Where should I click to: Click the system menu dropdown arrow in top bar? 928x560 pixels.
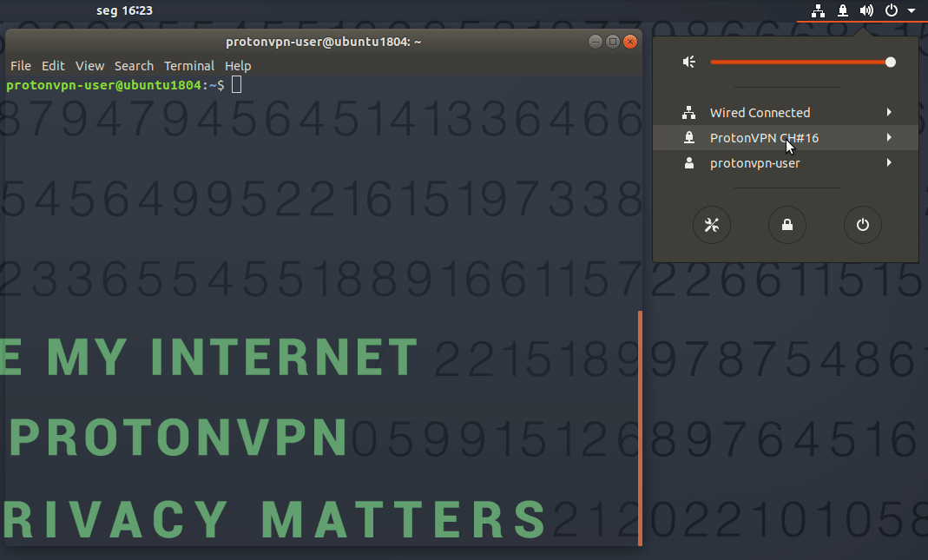(x=911, y=10)
